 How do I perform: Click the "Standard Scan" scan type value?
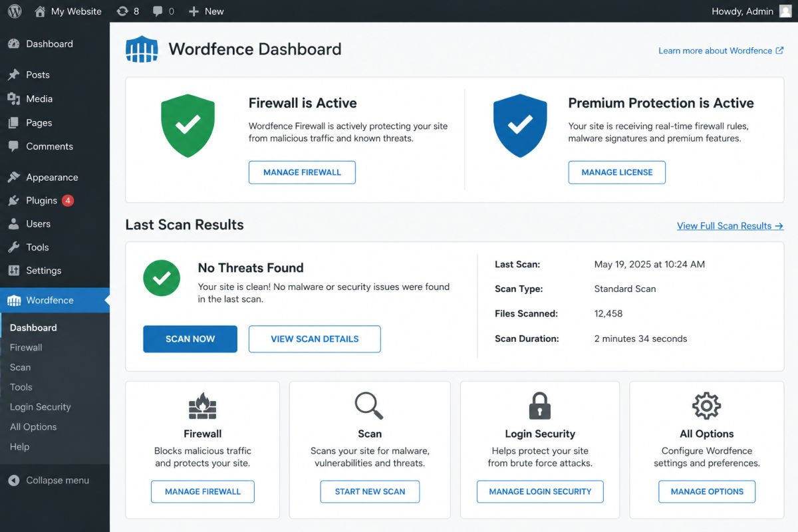(625, 289)
